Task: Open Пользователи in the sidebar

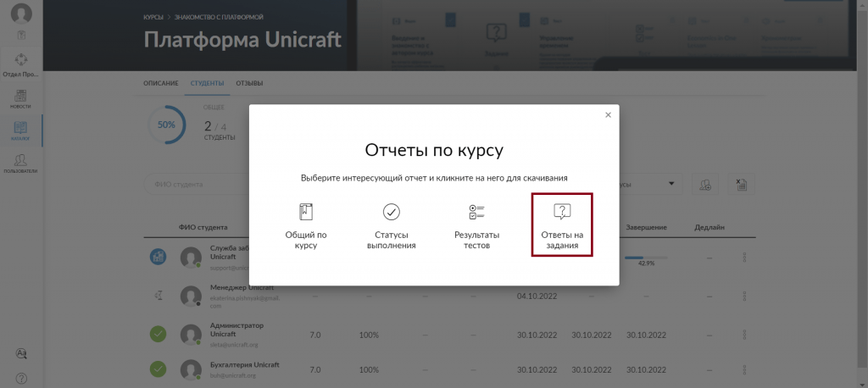Action: pyautogui.click(x=20, y=164)
